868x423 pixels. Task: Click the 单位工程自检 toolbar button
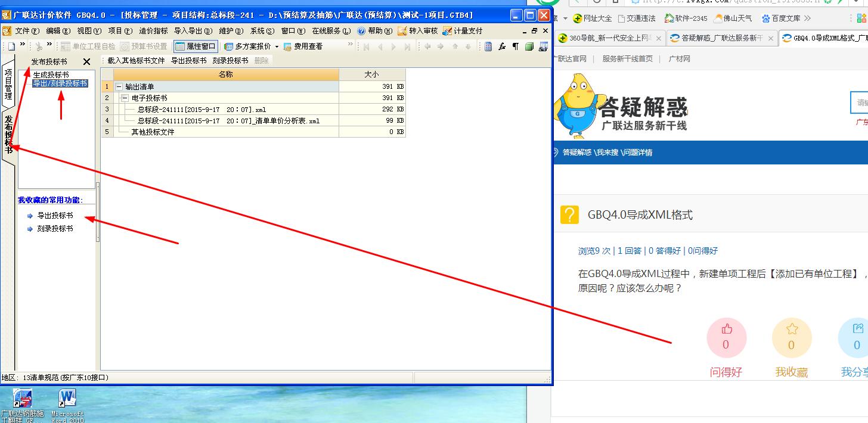[x=88, y=46]
